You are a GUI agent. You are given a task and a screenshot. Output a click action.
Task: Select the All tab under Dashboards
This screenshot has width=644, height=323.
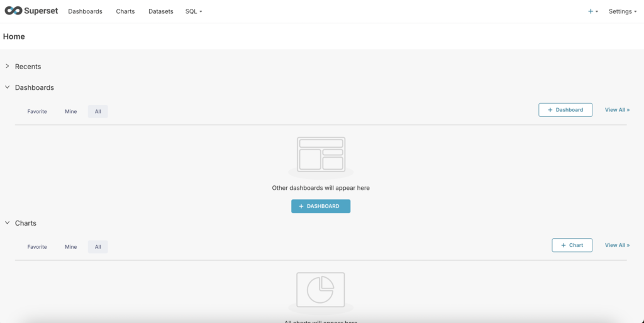(x=97, y=111)
